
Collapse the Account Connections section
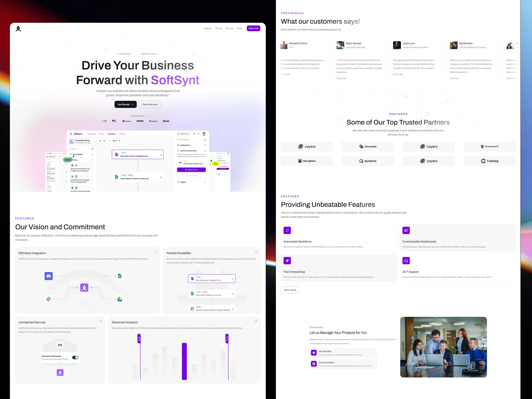click(205, 151)
